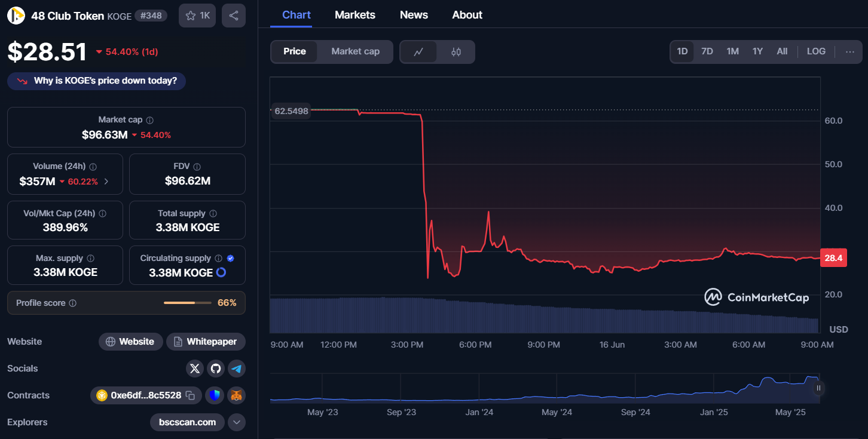Open the About tab
This screenshot has width=868, height=439.
coord(467,15)
